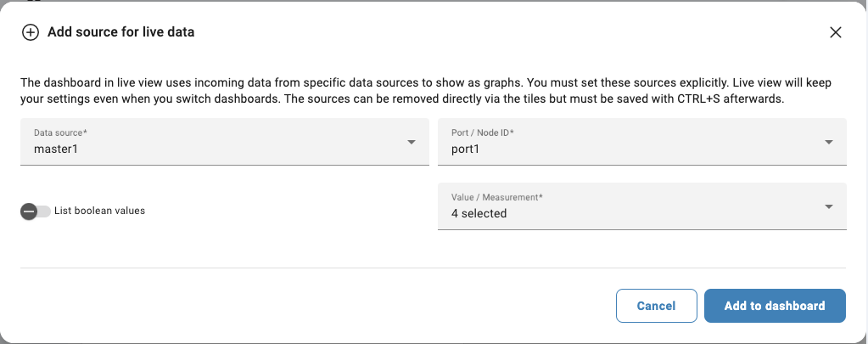This screenshot has width=868, height=344.
Task: Click the "Port / Node ID*" field label
Action: (483, 133)
